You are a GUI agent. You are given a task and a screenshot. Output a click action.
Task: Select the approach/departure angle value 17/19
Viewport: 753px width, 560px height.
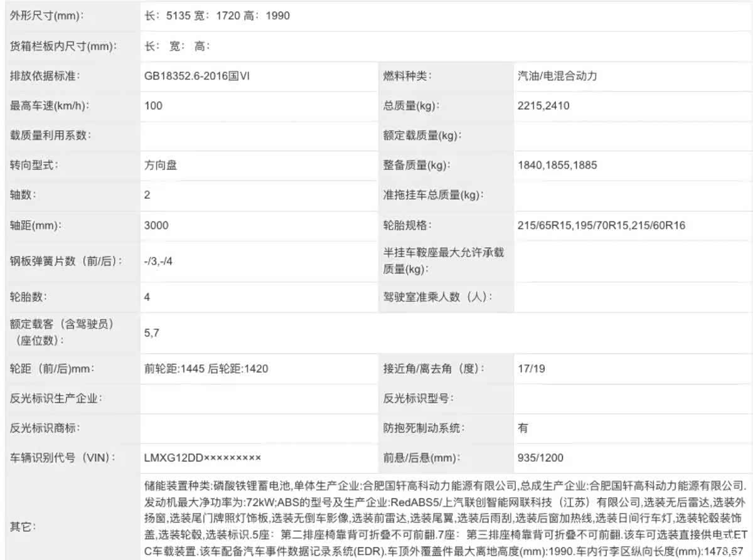tap(531, 369)
